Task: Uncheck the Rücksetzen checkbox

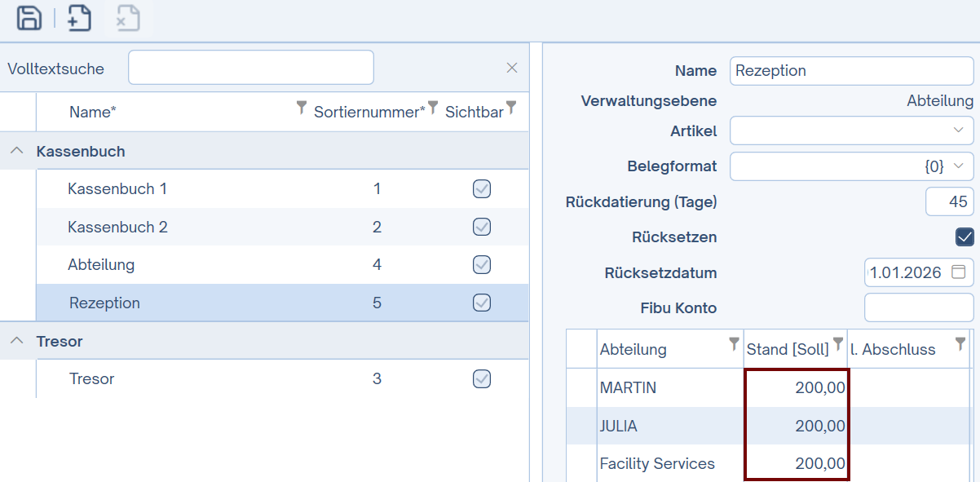Action: tap(965, 237)
